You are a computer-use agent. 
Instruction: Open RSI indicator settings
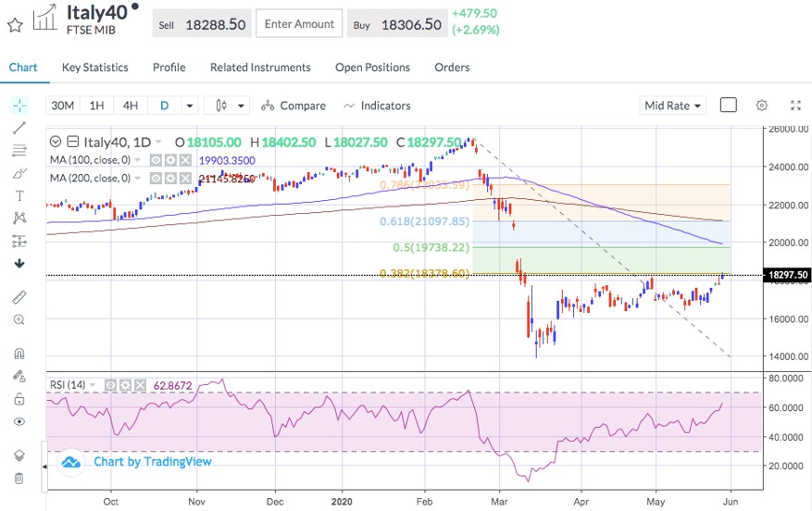125,385
